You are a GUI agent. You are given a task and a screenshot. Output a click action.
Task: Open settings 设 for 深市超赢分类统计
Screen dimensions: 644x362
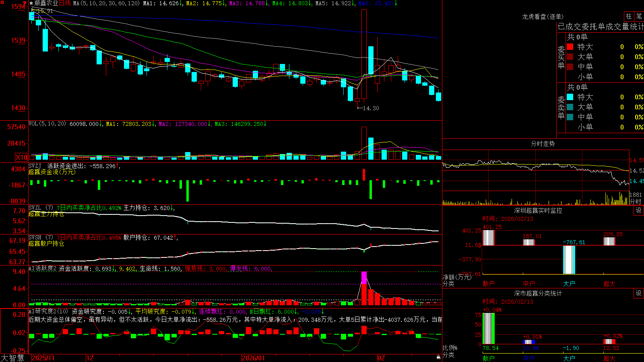point(639,293)
